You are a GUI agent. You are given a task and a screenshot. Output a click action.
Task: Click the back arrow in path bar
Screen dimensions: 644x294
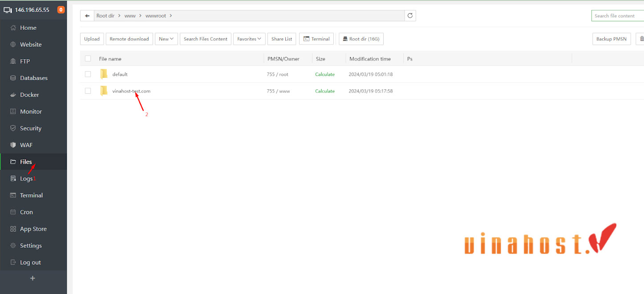point(87,16)
